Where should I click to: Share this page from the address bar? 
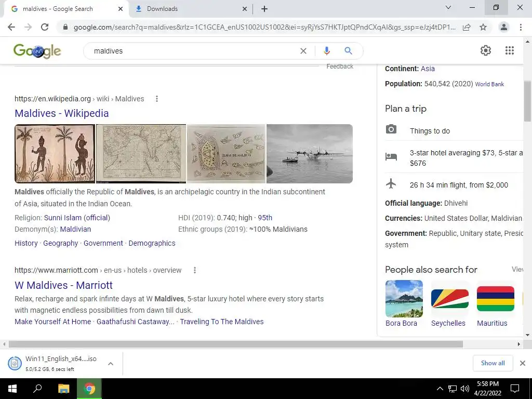click(x=467, y=27)
